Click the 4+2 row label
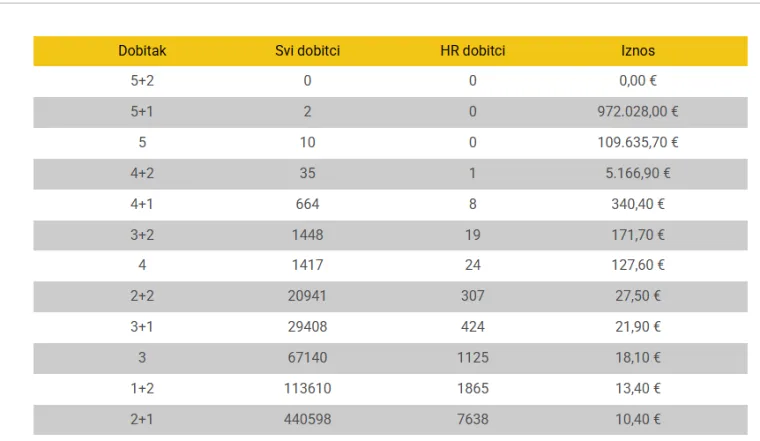The image size is (760, 441). click(x=142, y=173)
